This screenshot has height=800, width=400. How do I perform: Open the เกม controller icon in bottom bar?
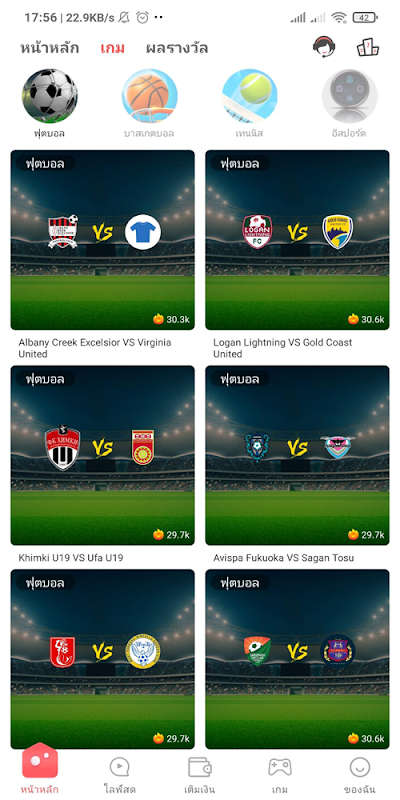pyautogui.click(x=280, y=767)
